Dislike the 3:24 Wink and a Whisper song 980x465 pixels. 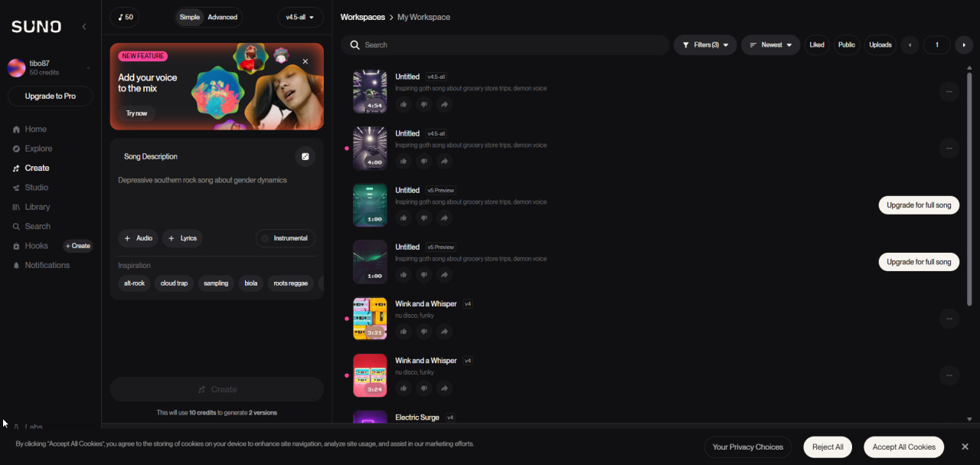point(424,388)
